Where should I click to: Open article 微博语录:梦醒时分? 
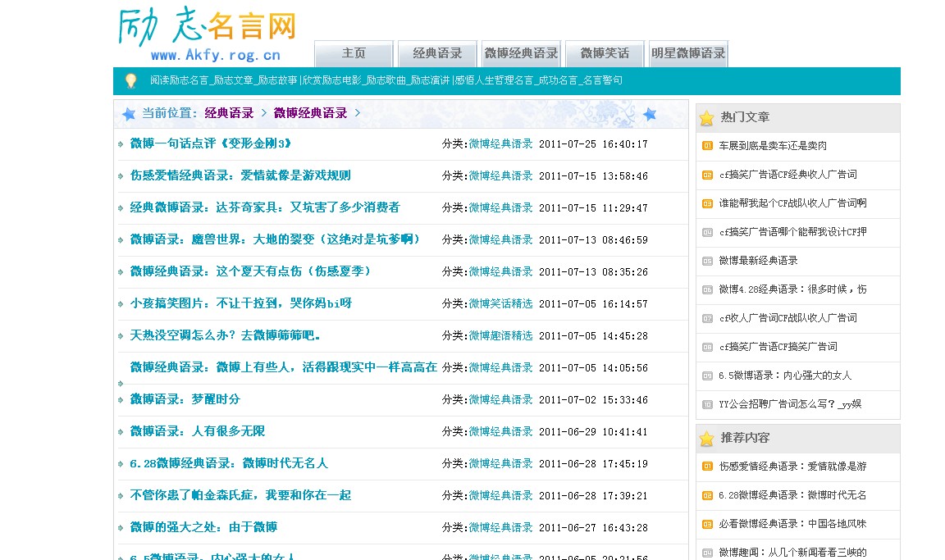pyautogui.click(x=185, y=398)
